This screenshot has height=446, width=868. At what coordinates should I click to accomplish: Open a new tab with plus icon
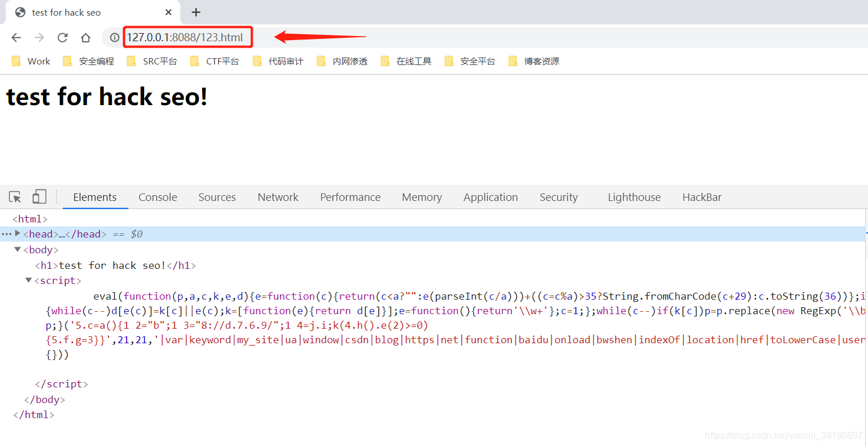click(196, 12)
